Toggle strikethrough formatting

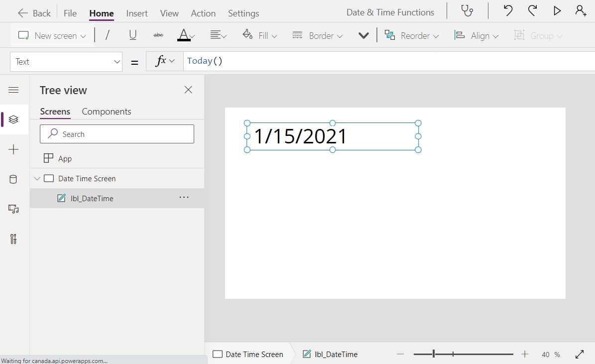pyautogui.click(x=158, y=35)
